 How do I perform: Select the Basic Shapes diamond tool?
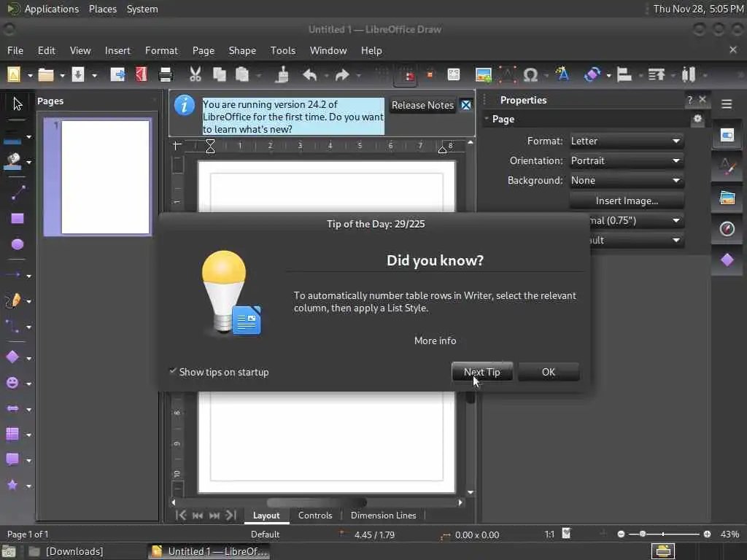(x=13, y=357)
